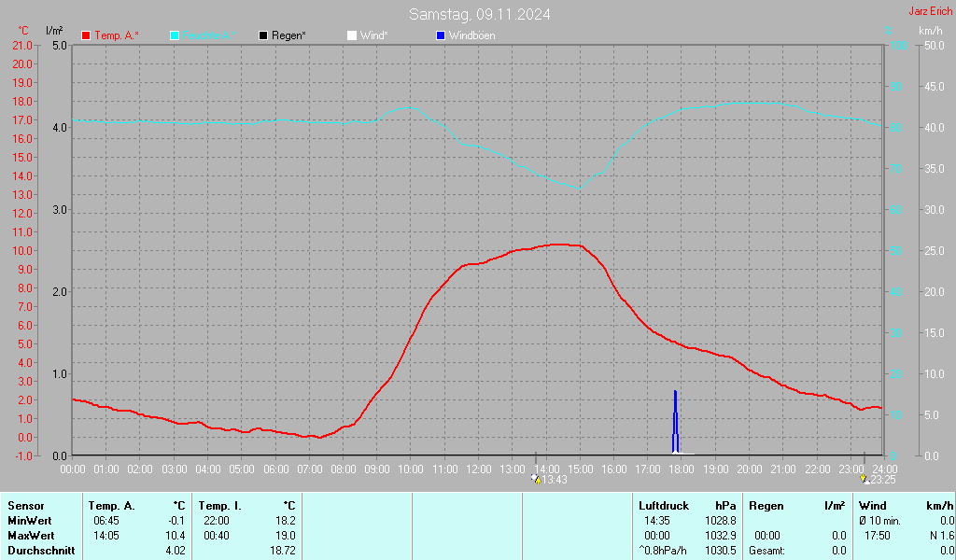Select the Temp. A. legend label

coord(117,35)
